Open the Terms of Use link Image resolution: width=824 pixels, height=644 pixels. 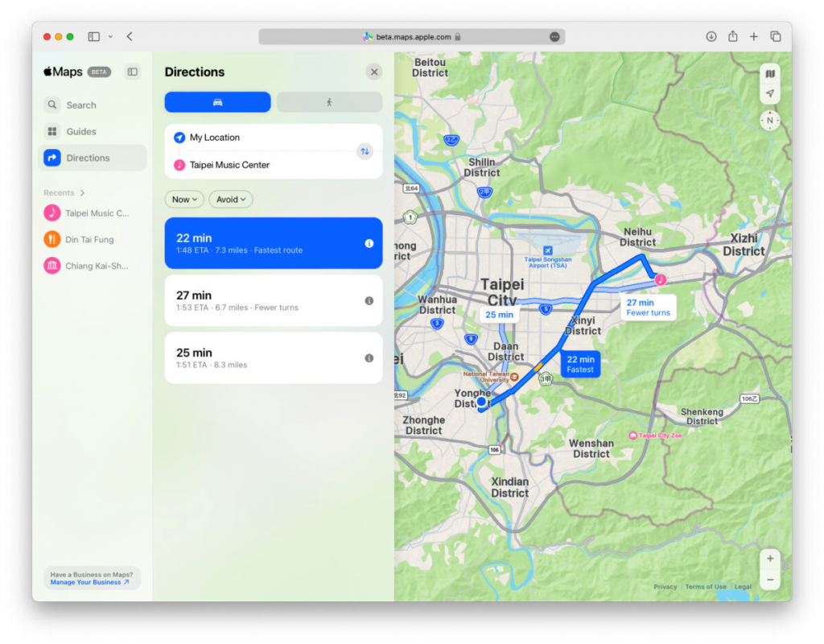(x=706, y=587)
